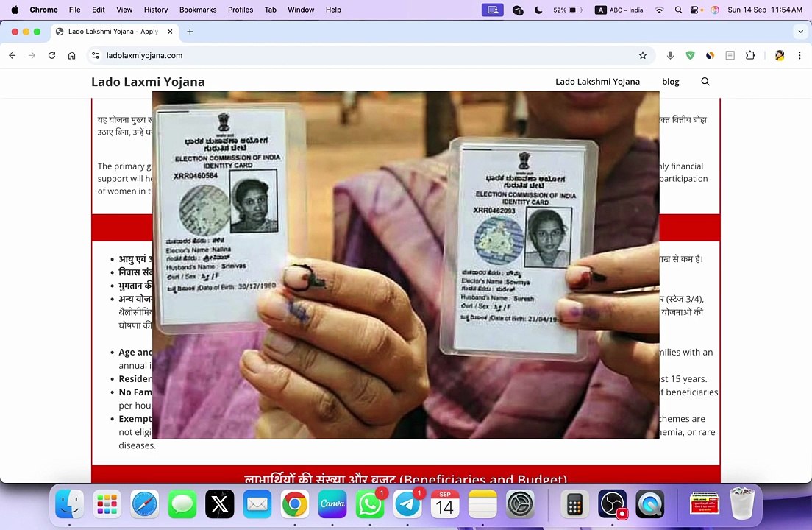This screenshot has height=530, width=812.
Task: Open the Profiles menu
Action: click(x=241, y=10)
